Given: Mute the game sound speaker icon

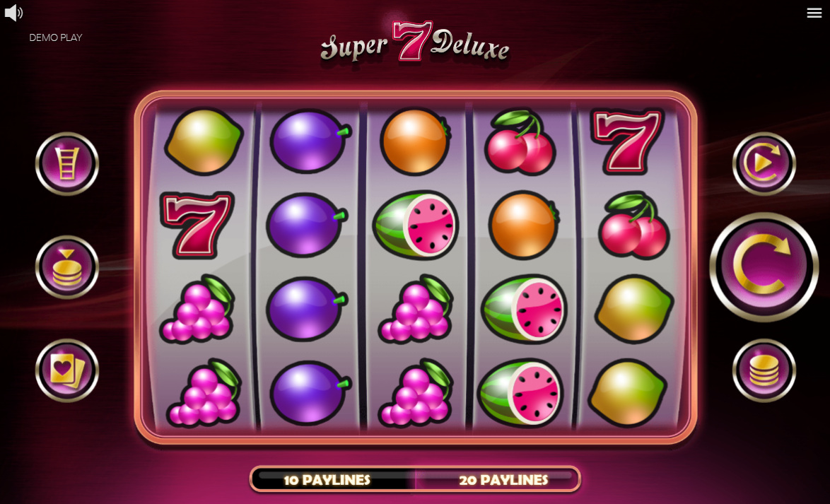Looking at the screenshot, I should (13, 13).
